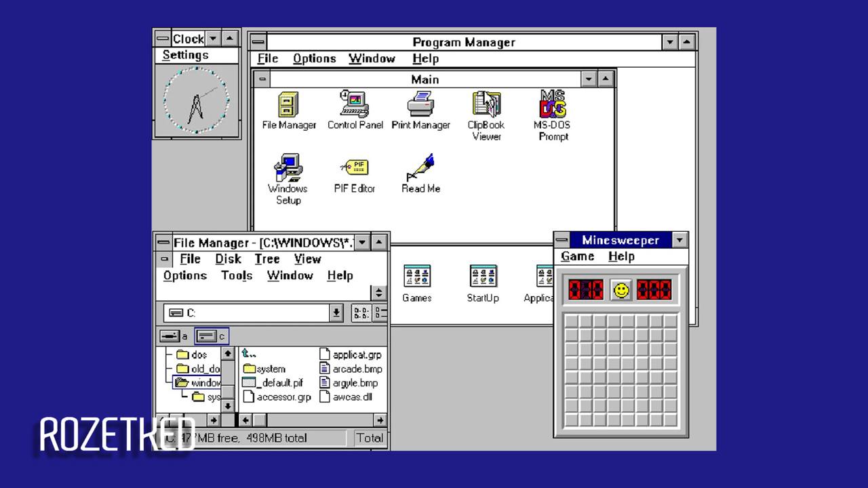The image size is (868, 488).
Task: Click the Minesweeper mine counter display
Action: [586, 290]
